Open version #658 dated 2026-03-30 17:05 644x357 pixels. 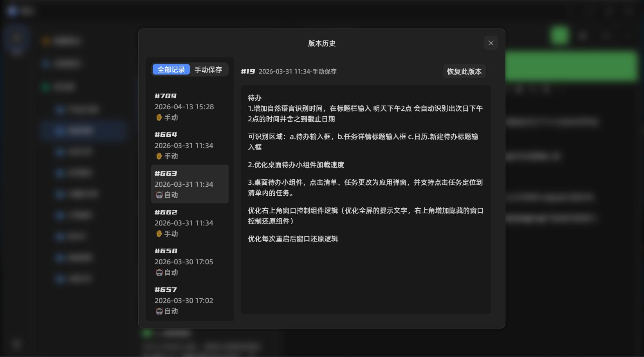click(x=184, y=261)
